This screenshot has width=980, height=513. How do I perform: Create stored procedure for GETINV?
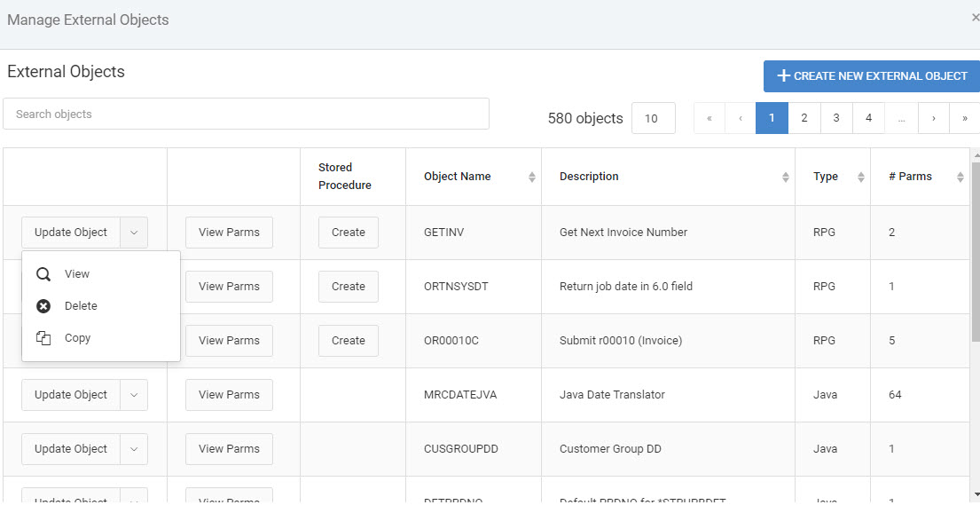tap(349, 233)
